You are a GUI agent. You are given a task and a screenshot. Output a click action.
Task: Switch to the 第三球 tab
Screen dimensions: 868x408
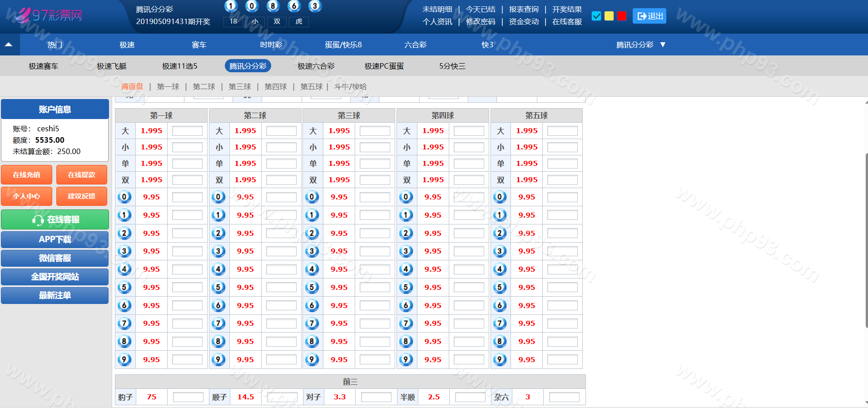coord(239,86)
